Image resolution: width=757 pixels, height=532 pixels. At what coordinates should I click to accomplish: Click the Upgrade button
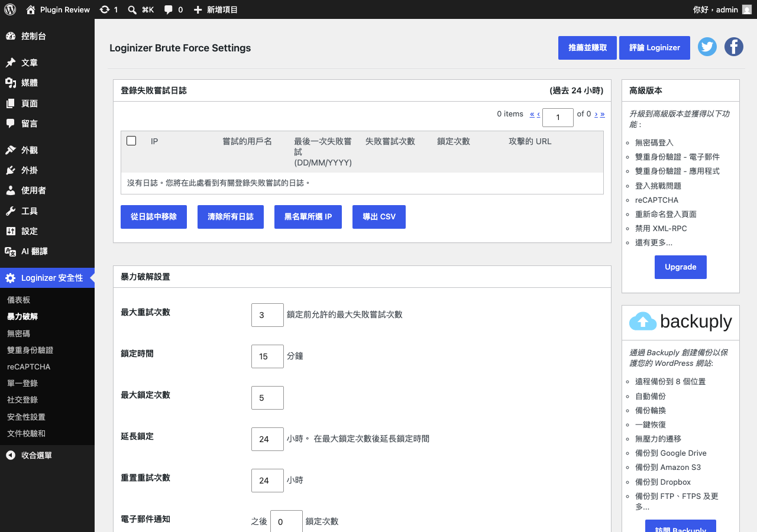click(x=681, y=267)
